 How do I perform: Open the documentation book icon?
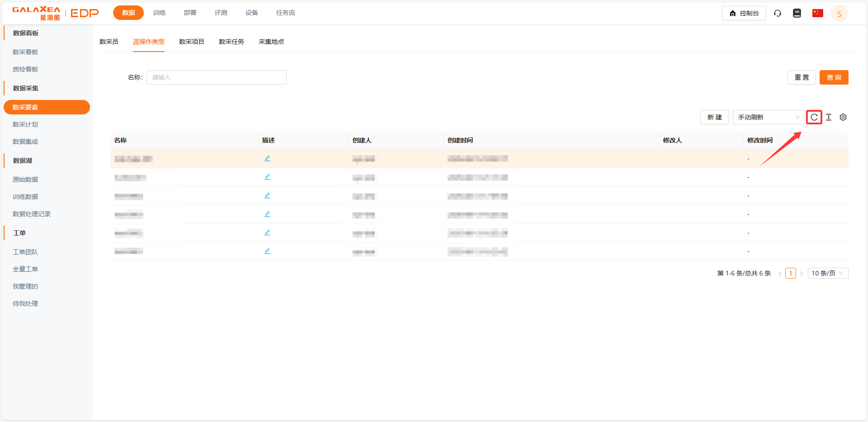pos(797,13)
